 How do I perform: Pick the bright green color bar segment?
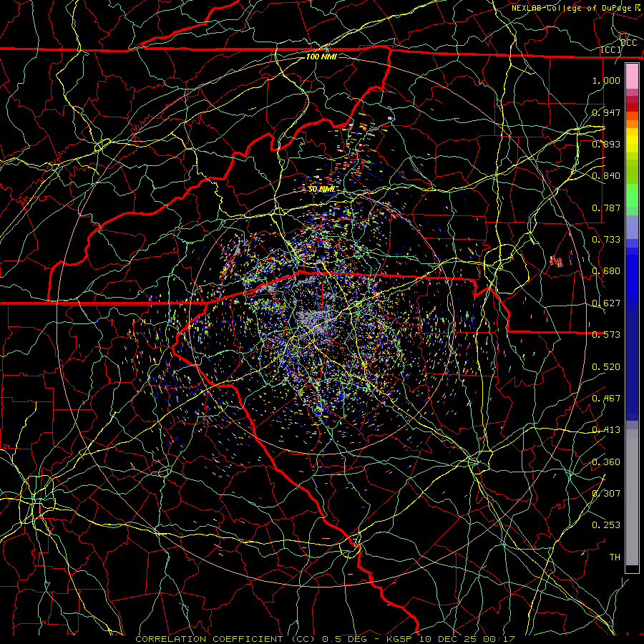coord(632,195)
